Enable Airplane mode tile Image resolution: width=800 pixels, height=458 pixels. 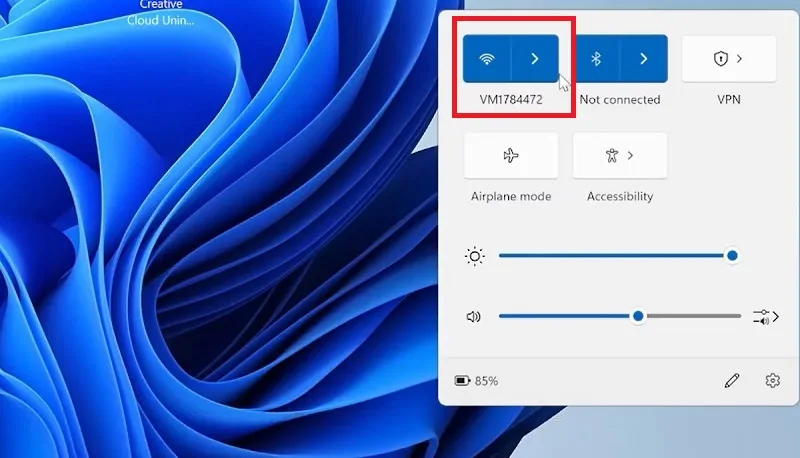click(x=511, y=156)
